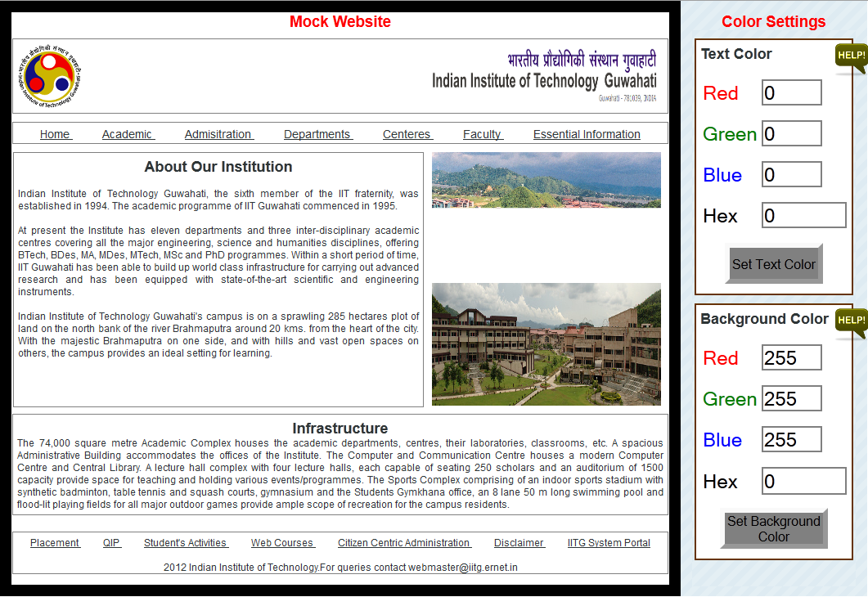The image size is (868, 597).
Task: Open the Faculty menu link
Action: (483, 134)
